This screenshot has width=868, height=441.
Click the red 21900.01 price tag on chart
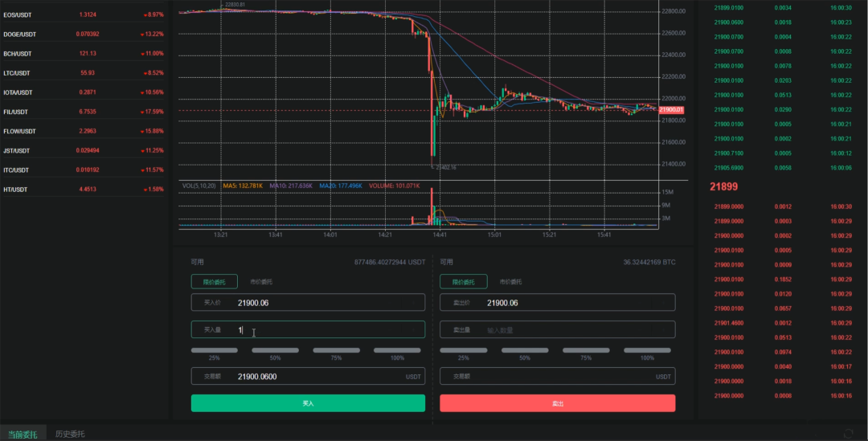tap(671, 109)
